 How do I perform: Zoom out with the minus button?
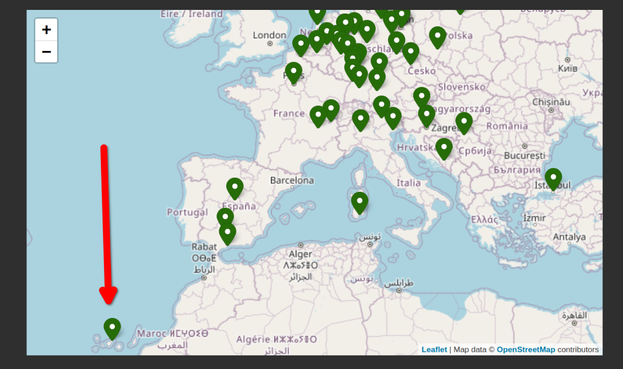tap(46, 52)
